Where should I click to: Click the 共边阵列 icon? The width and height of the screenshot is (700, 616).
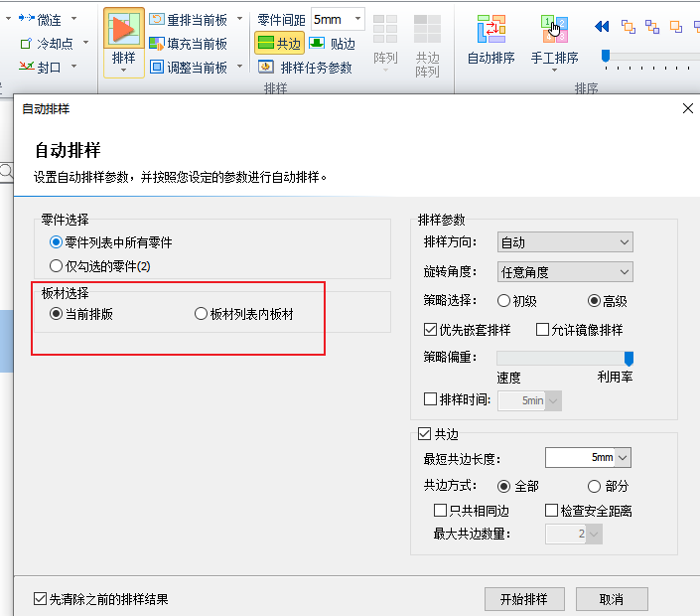click(427, 30)
